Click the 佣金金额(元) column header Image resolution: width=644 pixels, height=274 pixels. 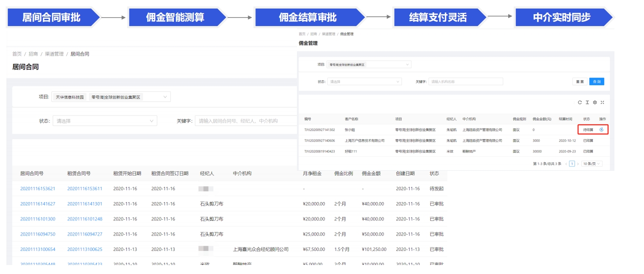tap(542, 119)
